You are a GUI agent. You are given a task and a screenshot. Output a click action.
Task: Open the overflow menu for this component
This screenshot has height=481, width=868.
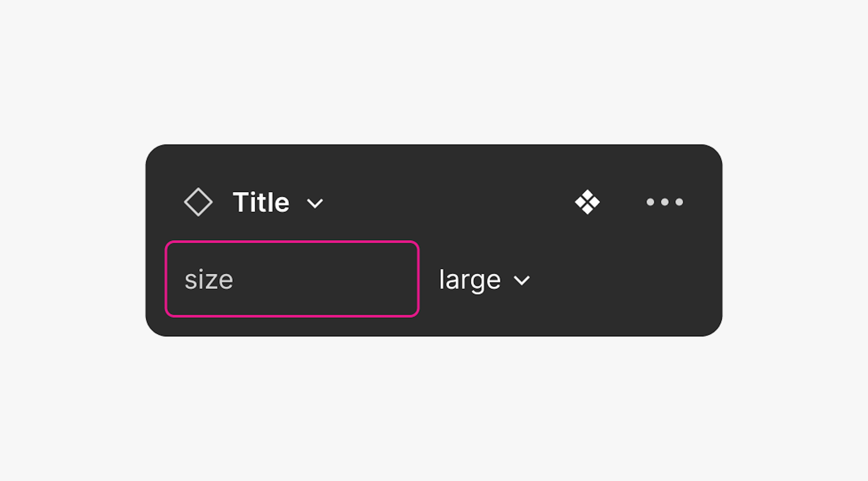click(664, 202)
